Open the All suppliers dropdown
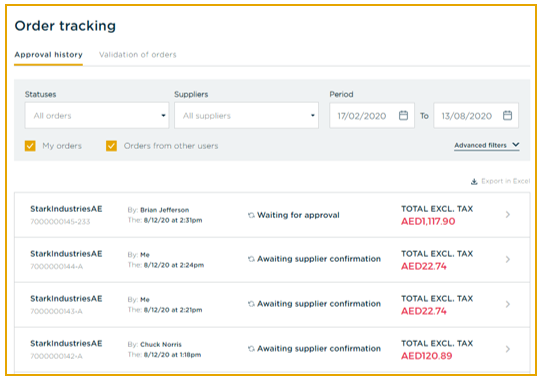 click(x=246, y=115)
